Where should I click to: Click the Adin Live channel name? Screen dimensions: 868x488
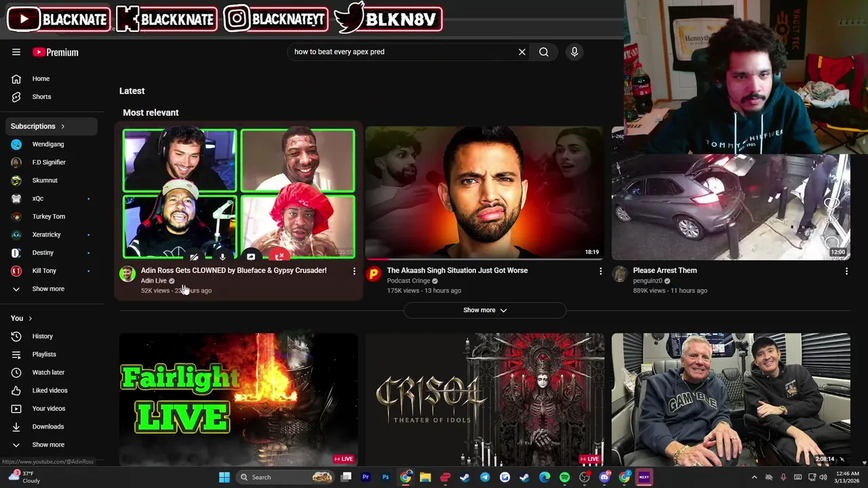pos(154,281)
